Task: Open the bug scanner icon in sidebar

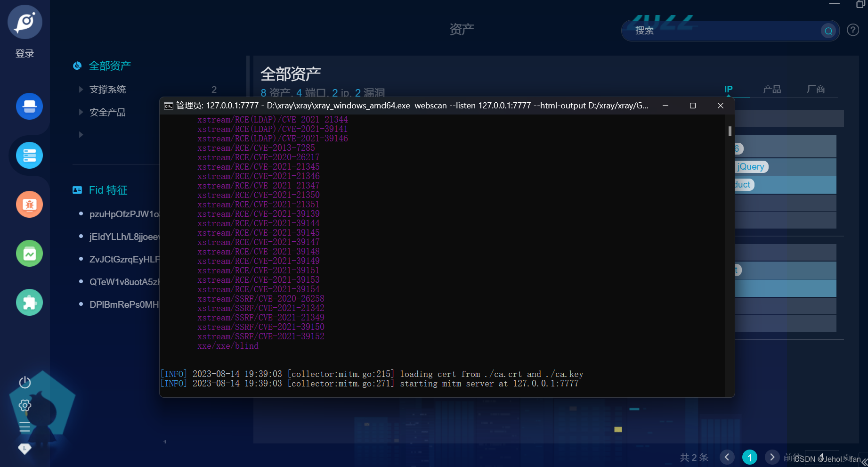Action: (29, 204)
